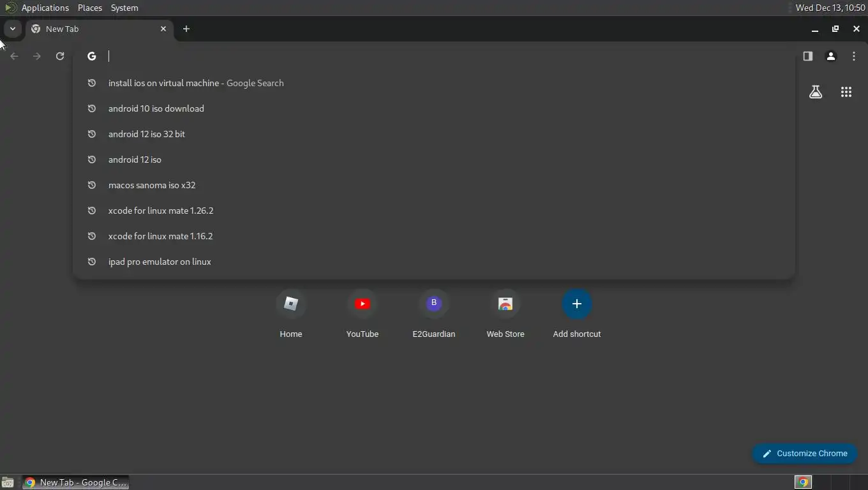Open the System menu
868x490 pixels.
pos(124,8)
